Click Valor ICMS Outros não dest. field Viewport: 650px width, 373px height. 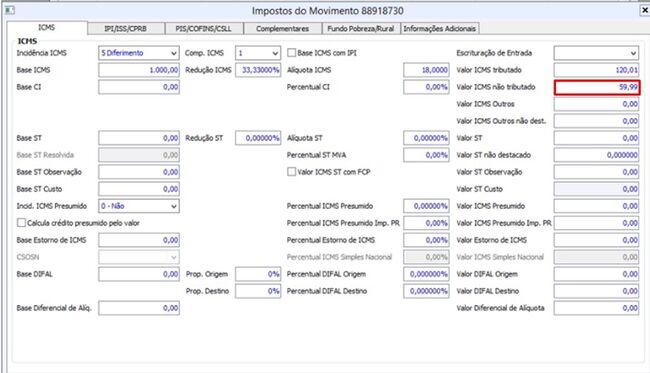pyautogui.click(x=596, y=121)
